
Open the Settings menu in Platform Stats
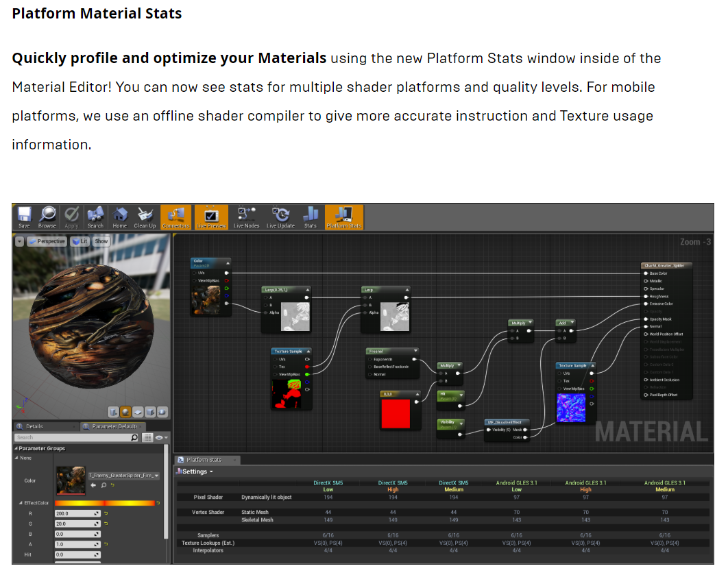(195, 471)
